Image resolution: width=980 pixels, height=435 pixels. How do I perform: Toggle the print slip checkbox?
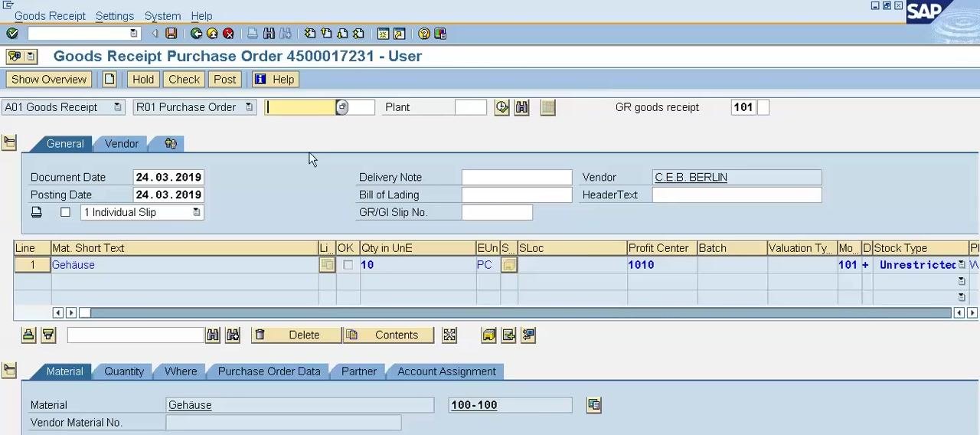tap(65, 212)
